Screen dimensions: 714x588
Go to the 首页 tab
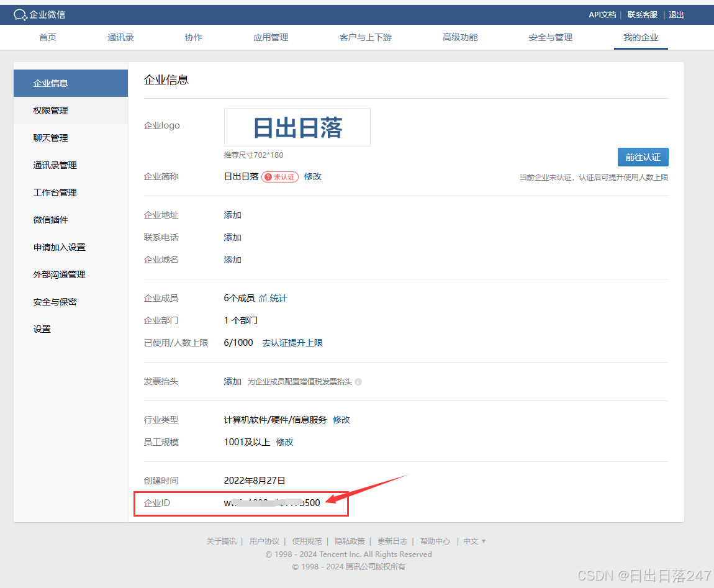click(x=48, y=37)
